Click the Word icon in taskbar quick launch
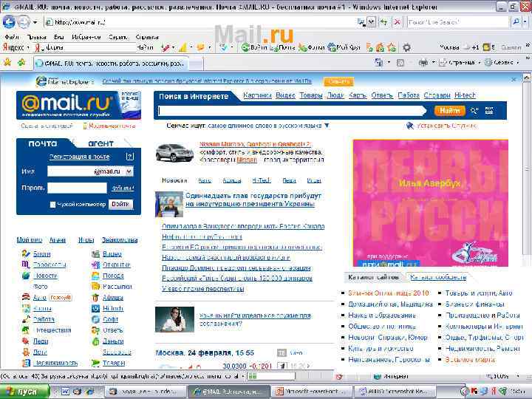 click(65, 392)
